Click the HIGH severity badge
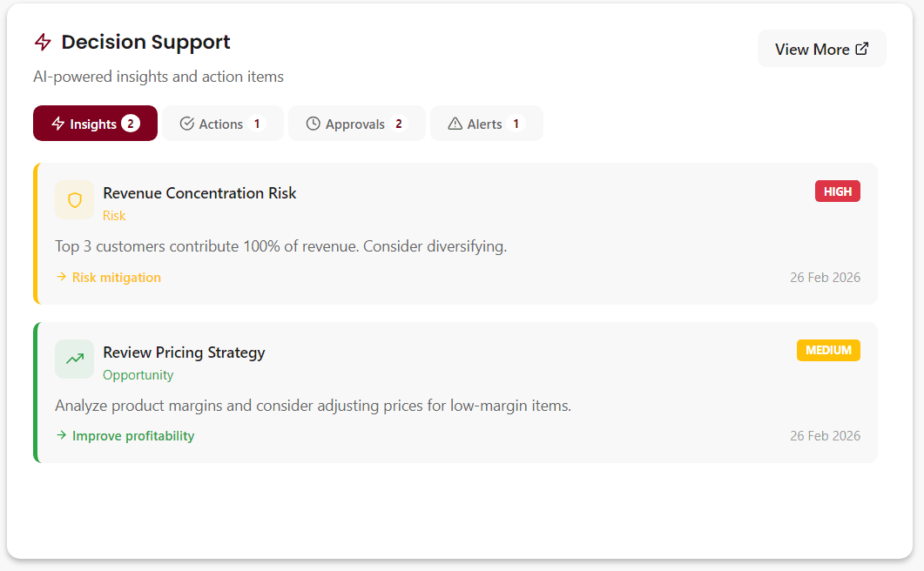The width and height of the screenshot is (924, 571). (837, 191)
